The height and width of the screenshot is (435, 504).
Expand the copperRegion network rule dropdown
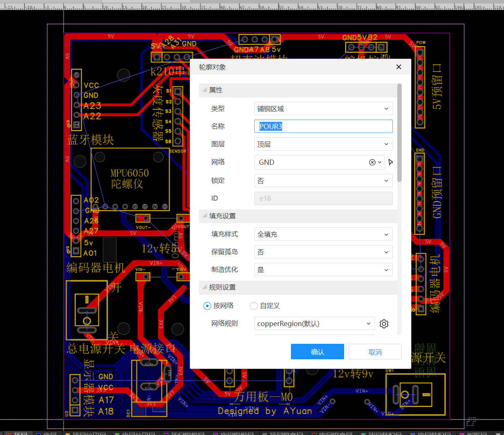tap(314, 324)
